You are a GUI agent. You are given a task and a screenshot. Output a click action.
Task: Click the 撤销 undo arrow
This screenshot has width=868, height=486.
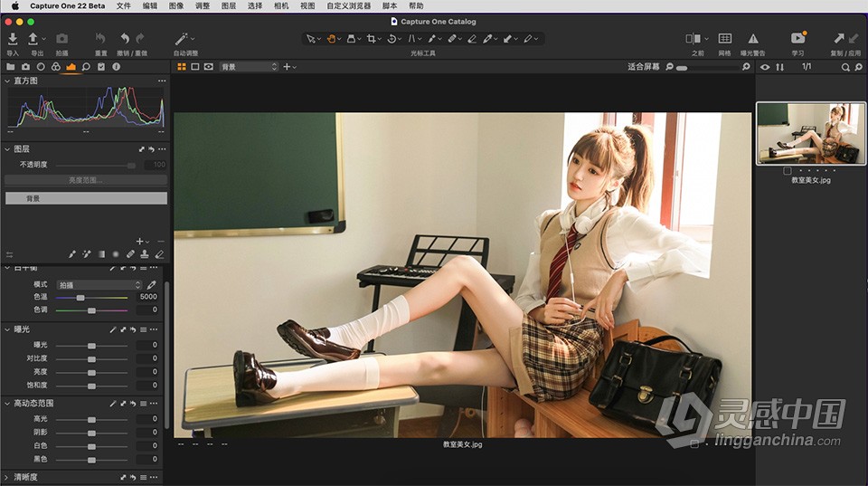[x=125, y=38]
